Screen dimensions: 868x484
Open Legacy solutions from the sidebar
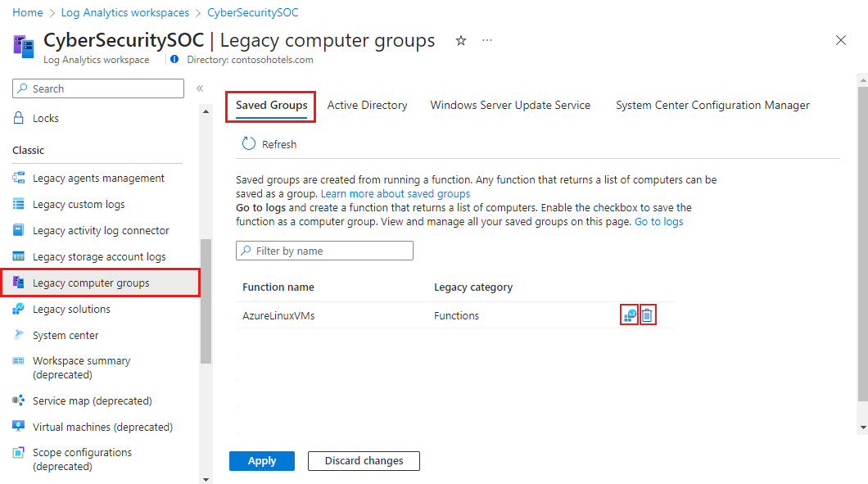click(x=71, y=309)
